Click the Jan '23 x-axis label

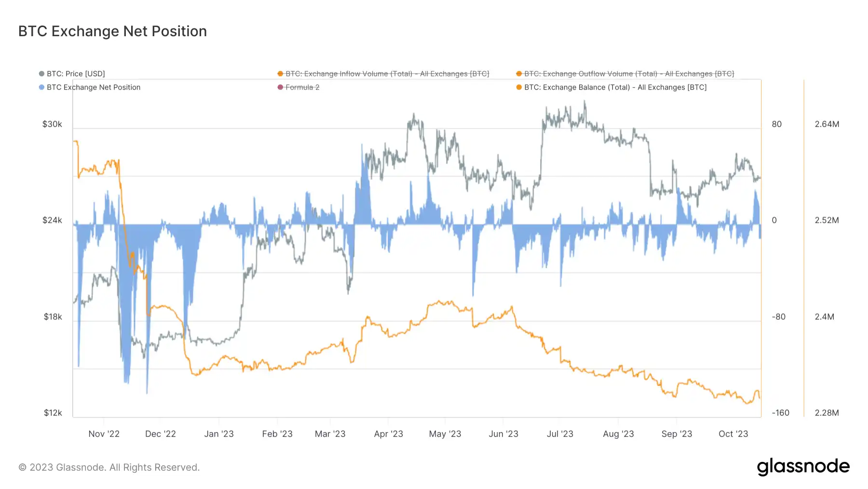[x=219, y=434]
